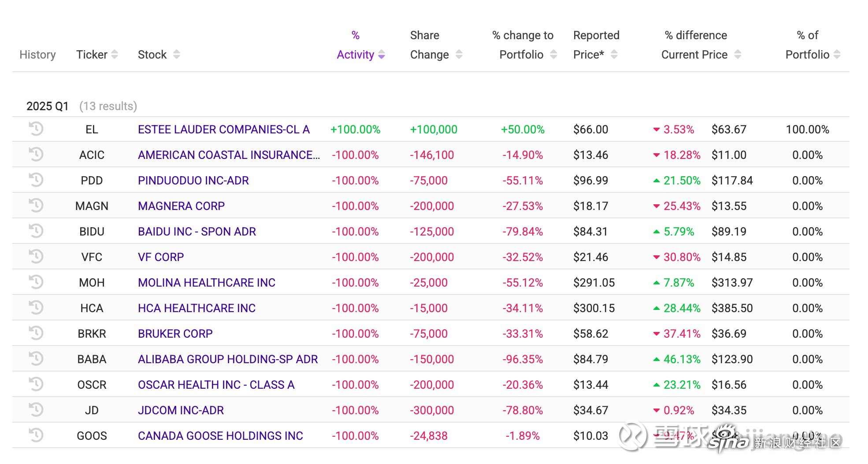
Task: Click the ACIC ticker cell
Action: tap(92, 155)
